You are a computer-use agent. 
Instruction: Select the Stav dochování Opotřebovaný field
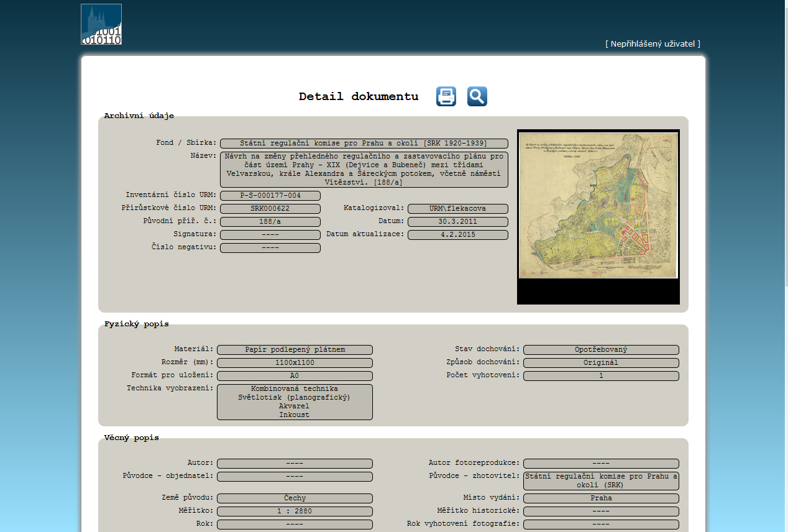[x=601, y=350]
